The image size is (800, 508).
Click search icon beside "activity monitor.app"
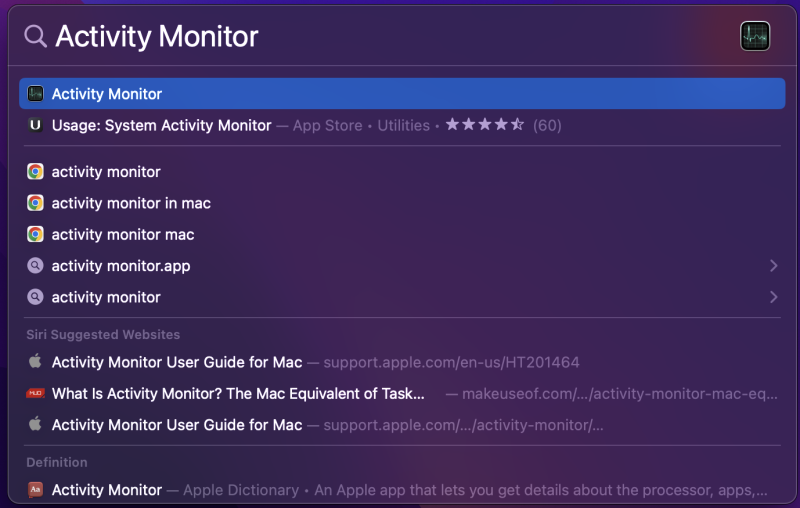(35, 266)
